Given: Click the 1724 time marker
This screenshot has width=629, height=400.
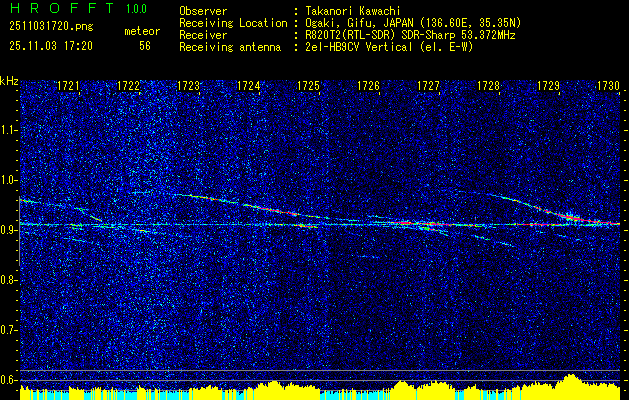Looking at the screenshot, I should click(248, 85).
